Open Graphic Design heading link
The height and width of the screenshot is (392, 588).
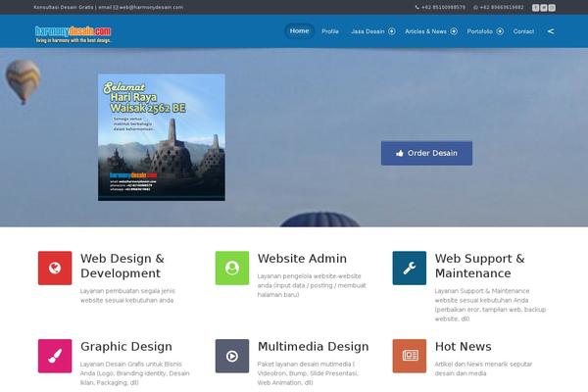126,347
